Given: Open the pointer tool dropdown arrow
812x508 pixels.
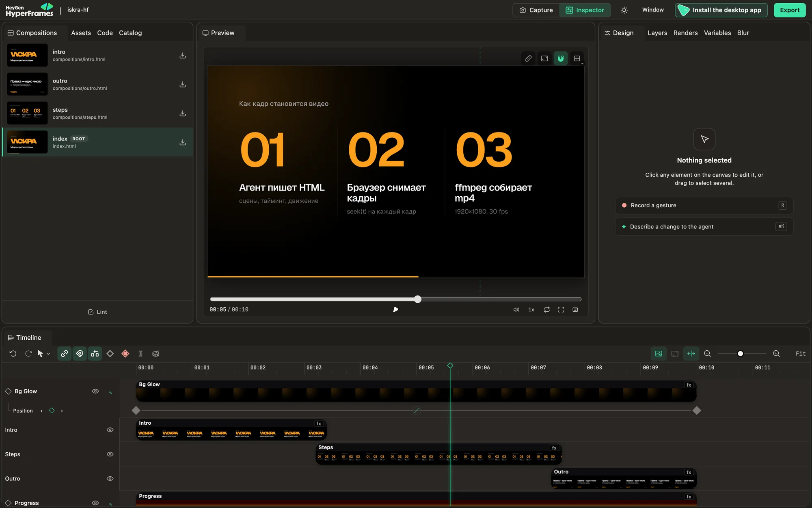Looking at the screenshot, I should [48, 354].
